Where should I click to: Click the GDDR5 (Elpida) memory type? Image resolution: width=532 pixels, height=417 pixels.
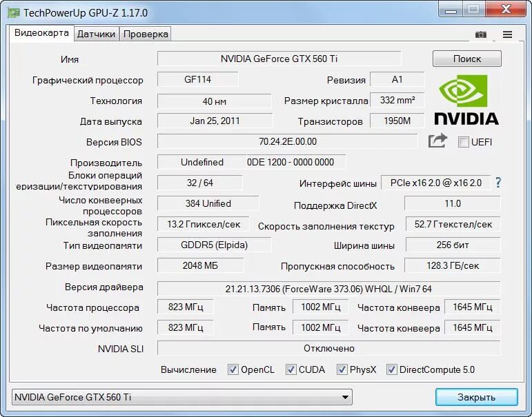[215, 245]
